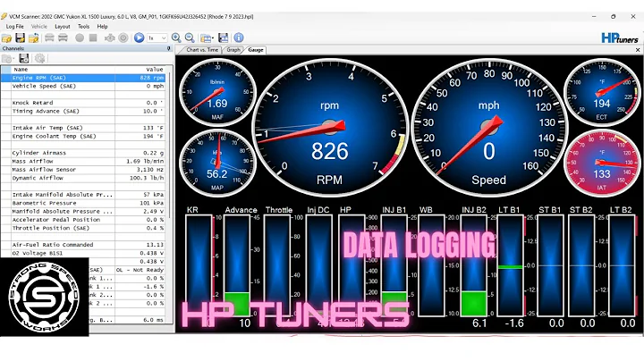644x361 pixels.
Task: Save layout with floppy grid icon
Action: [x=223, y=38]
